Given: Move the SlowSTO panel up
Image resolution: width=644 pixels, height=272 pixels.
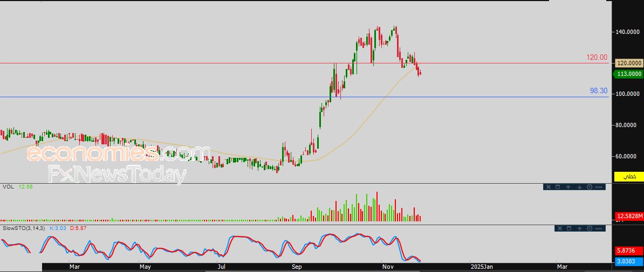Looking at the screenshot, I should pyautogui.click(x=579, y=228).
